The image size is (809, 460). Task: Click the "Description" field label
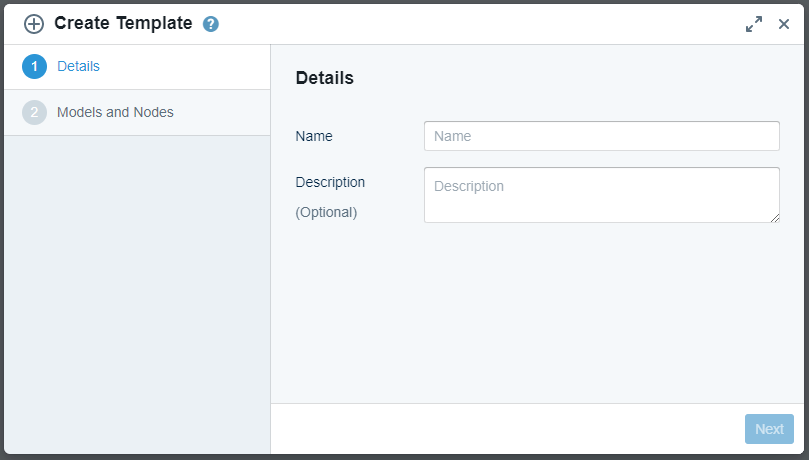coord(330,182)
